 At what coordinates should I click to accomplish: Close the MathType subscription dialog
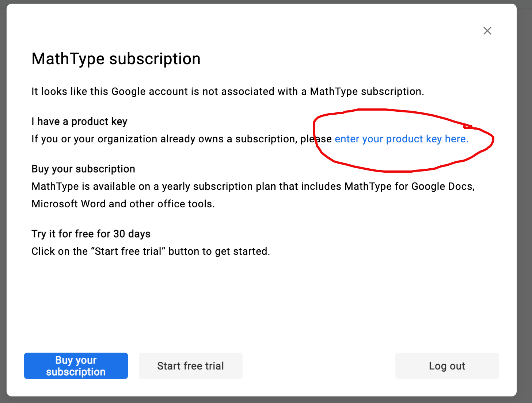pos(487,31)
